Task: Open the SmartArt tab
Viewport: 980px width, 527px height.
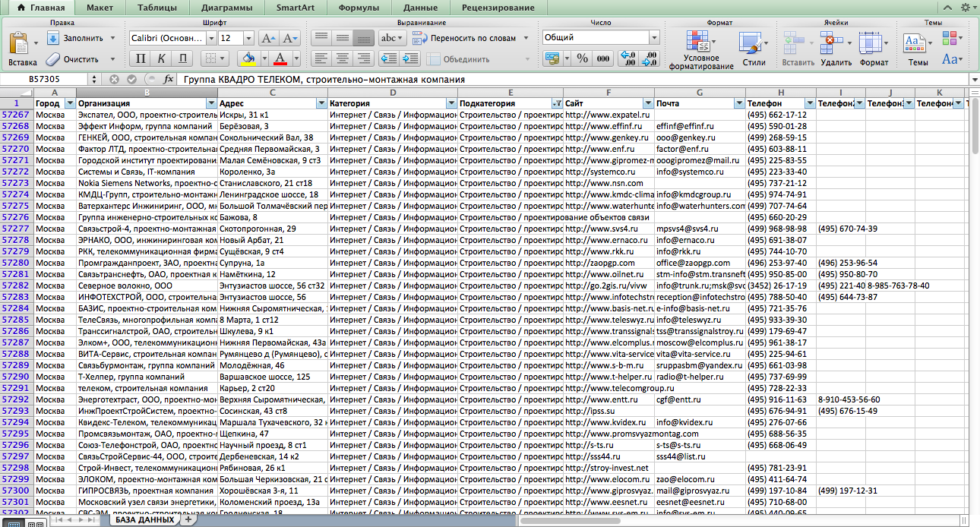Action: pyautogui.click(x=295, y=8)
